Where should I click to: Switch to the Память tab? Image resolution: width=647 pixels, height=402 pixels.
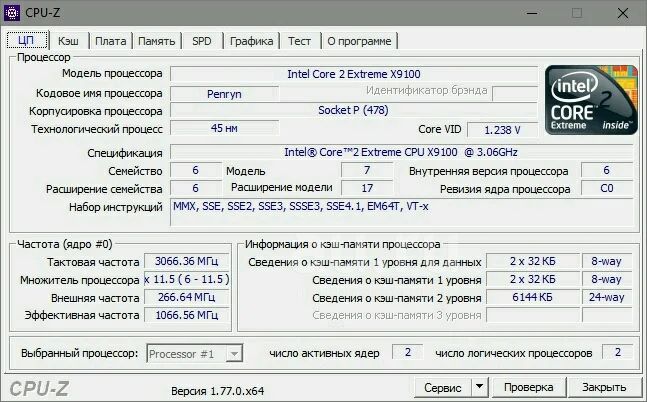[x=156, y=41]
